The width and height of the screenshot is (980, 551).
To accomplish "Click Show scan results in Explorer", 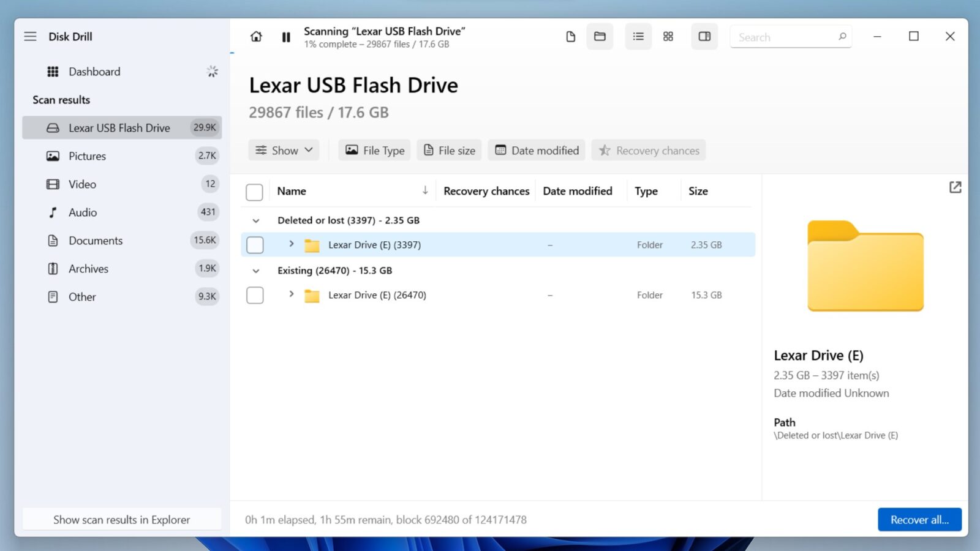I will pyautogui.click(x=121, y=519).
